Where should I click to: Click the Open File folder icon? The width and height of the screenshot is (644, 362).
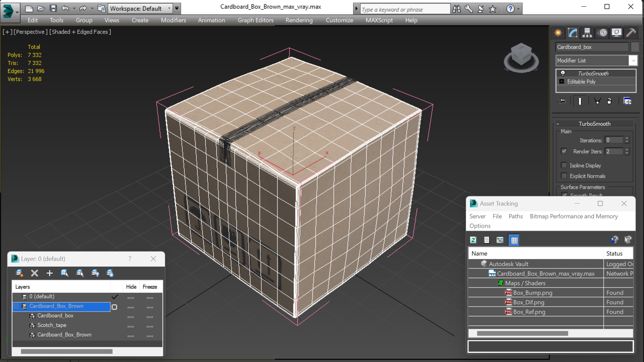coord(41,9)
